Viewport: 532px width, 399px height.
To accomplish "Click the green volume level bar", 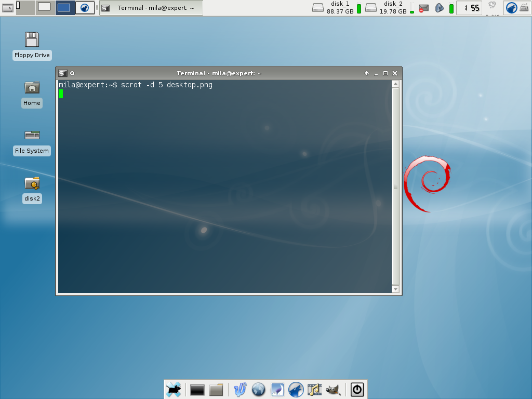I will coord(451,8).
